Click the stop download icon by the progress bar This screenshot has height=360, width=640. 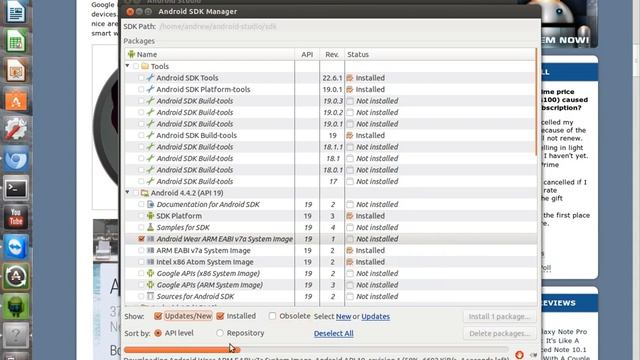pyautogui.click(x=519, y=355)
